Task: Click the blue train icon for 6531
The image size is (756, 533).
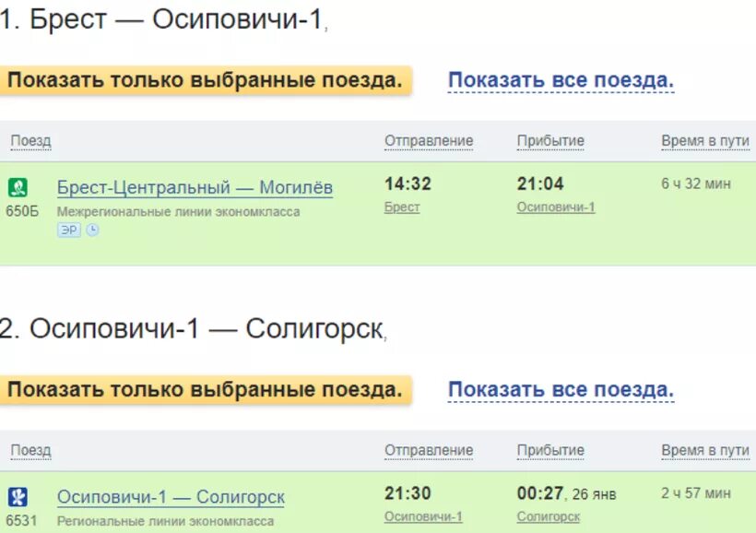Action: coord(18,497)
